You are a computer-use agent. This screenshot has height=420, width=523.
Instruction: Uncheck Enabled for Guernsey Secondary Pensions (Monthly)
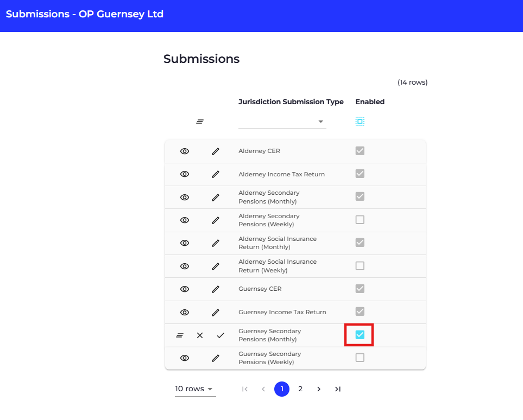360,335
